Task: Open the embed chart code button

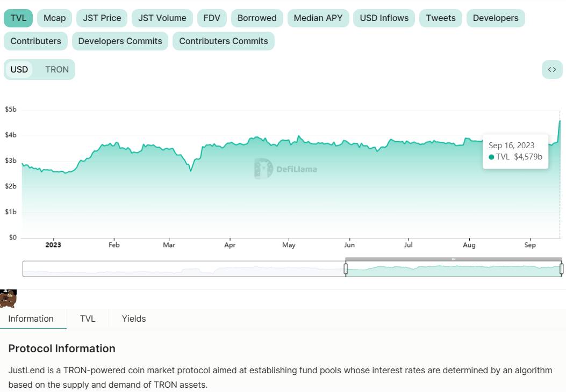Action: pos(552,70)
